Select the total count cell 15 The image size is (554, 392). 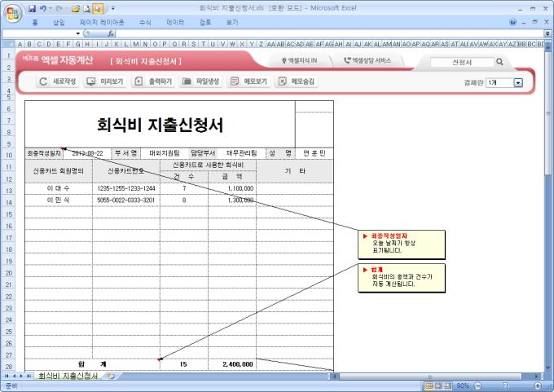tap(184, 364)
